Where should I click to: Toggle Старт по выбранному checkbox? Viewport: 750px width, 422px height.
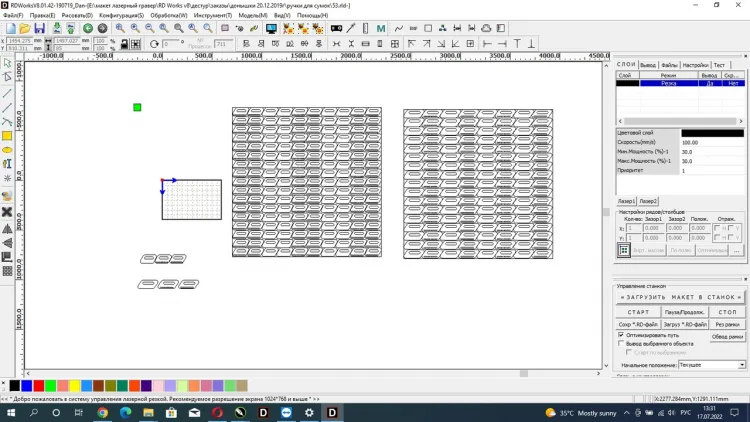tap(629, 352)
